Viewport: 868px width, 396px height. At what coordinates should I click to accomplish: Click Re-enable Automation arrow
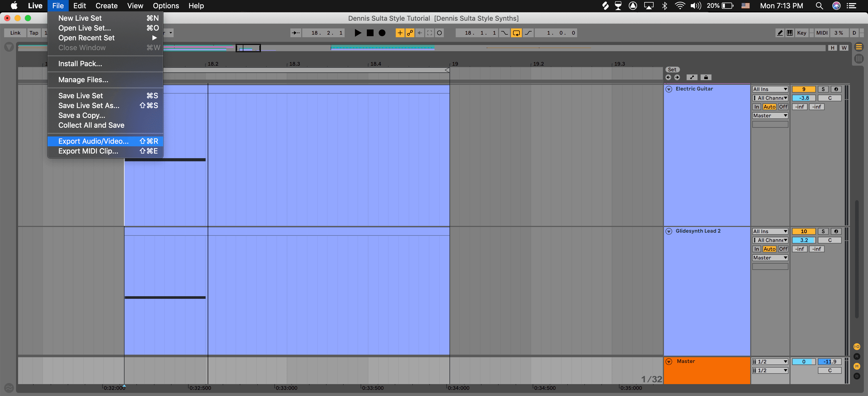[420, 33]
